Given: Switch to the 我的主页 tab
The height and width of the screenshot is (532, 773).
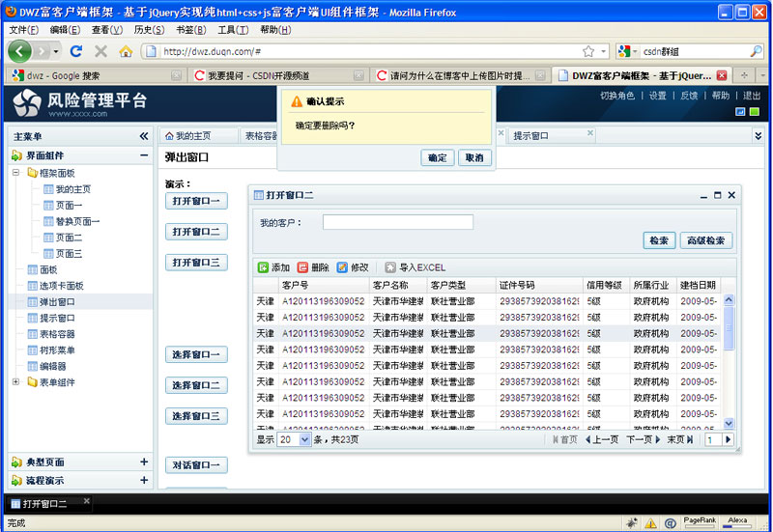Looking at the screenshot, I should point(188,136).
